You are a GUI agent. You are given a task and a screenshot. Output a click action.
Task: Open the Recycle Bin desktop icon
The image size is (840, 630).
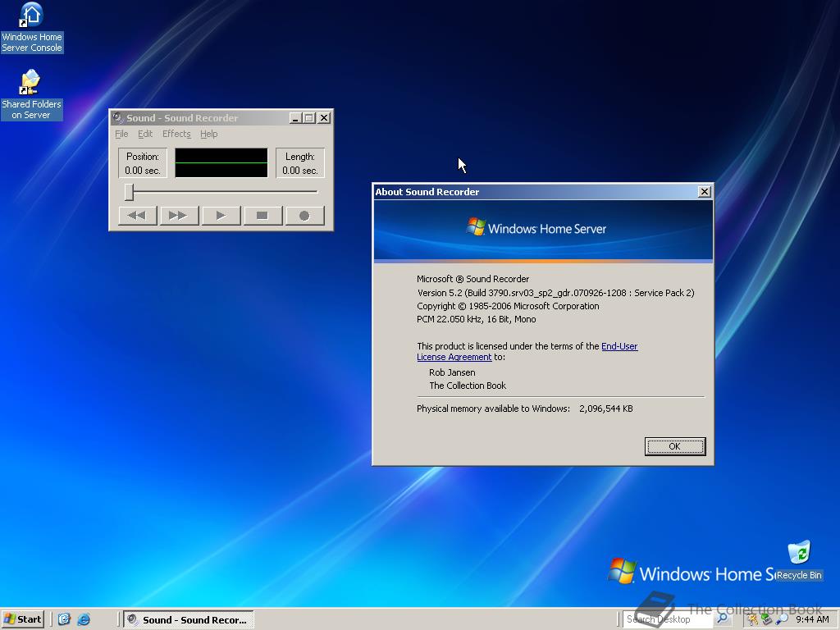pos(799,561)
